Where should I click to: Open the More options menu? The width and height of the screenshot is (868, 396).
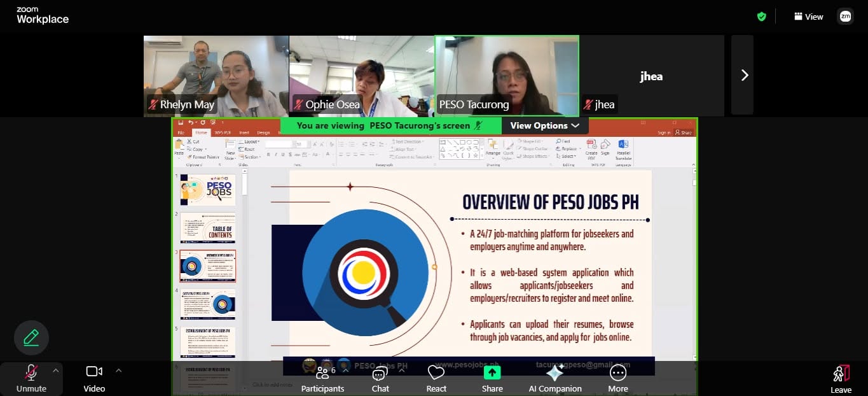point(618,378)
